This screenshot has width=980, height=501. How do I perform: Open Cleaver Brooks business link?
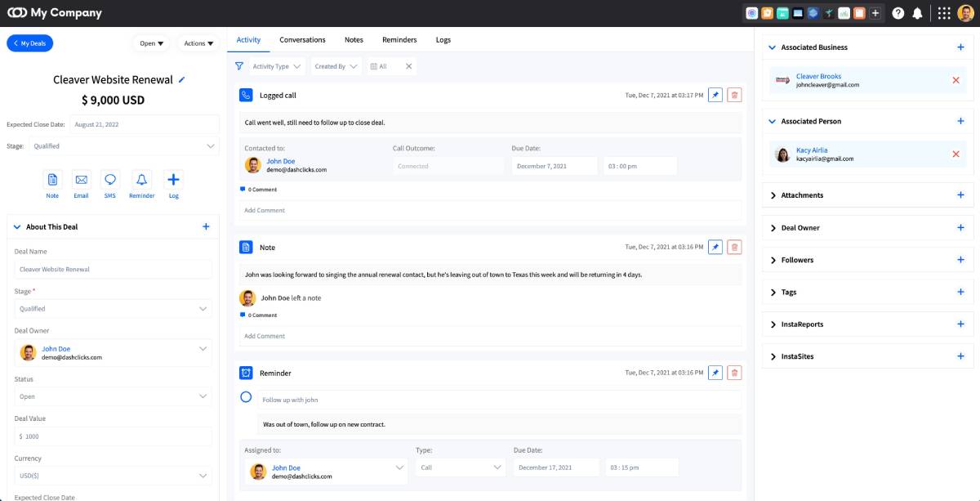pyautogui.click(x=818, y=76)
